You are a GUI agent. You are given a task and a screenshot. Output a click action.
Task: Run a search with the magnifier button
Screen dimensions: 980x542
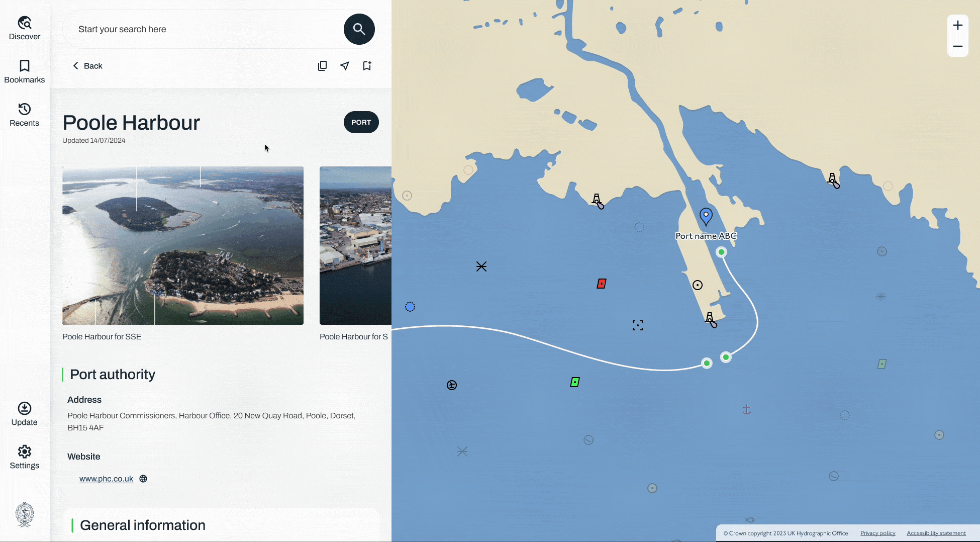point(358,29)
